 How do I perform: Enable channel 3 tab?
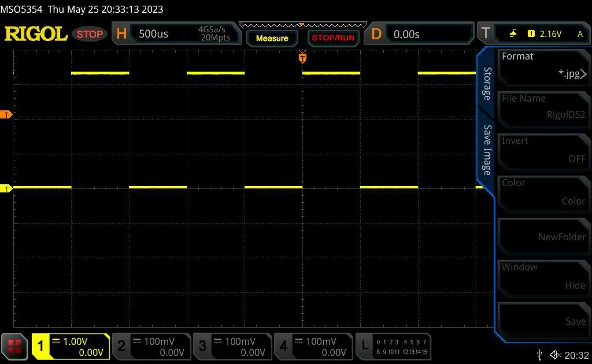pos(232,347)
